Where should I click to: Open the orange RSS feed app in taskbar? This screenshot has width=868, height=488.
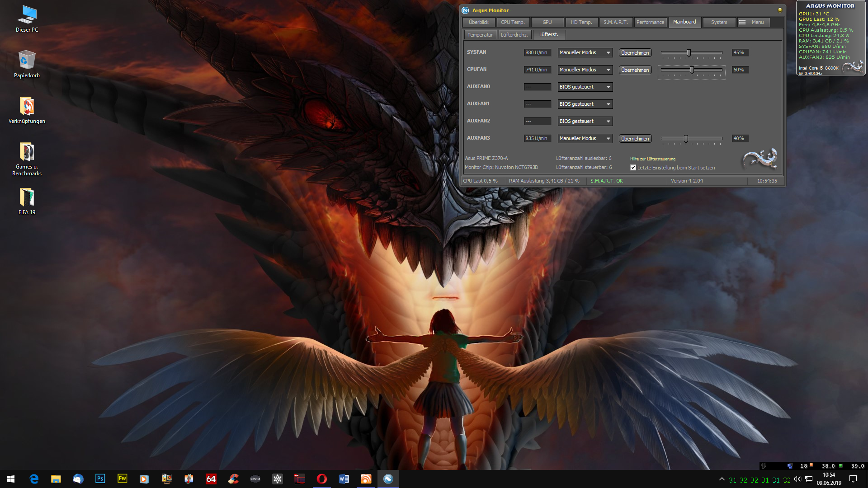[366, 479]
